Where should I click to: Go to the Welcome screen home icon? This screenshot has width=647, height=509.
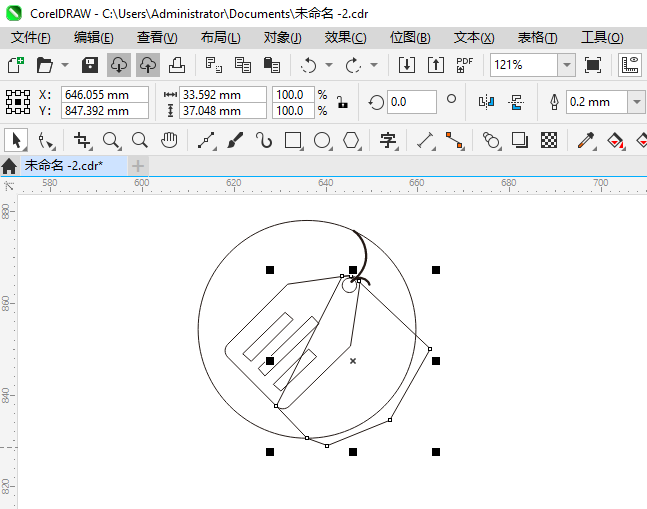coord(9,166)
